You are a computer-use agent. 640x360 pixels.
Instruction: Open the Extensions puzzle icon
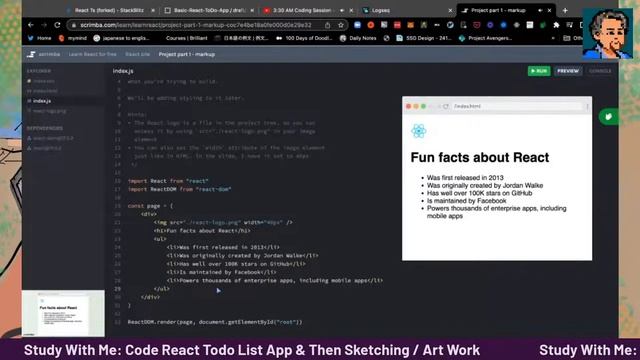tap(556, 25)
